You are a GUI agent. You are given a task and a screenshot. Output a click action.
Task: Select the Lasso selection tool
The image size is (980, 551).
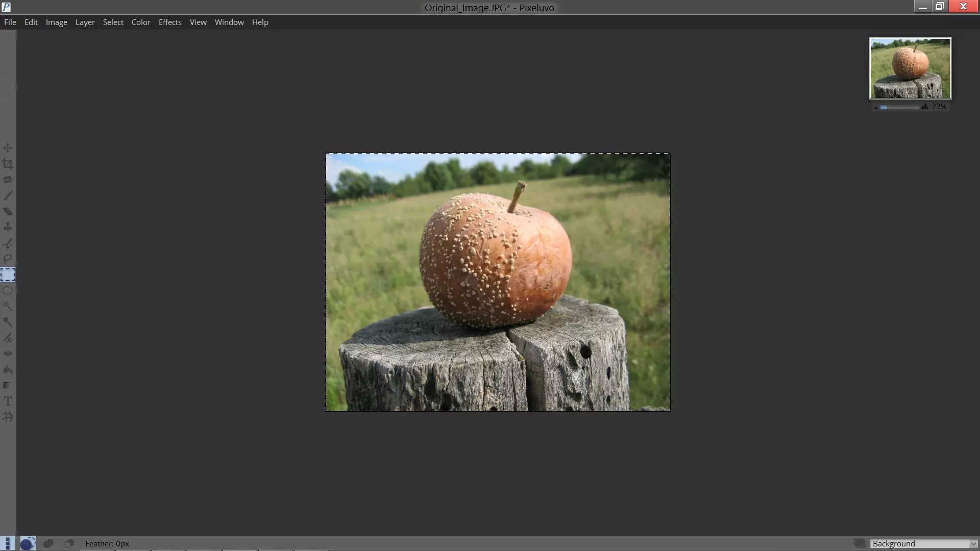(8, 259)
